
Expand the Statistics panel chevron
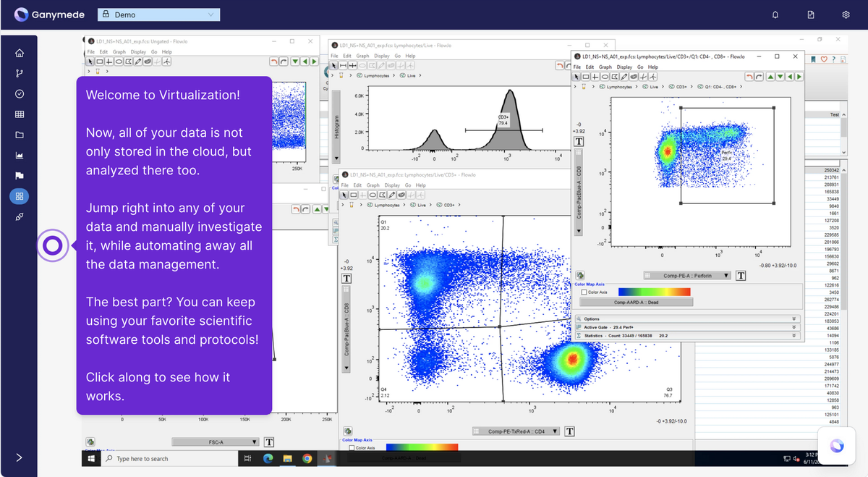793,335
